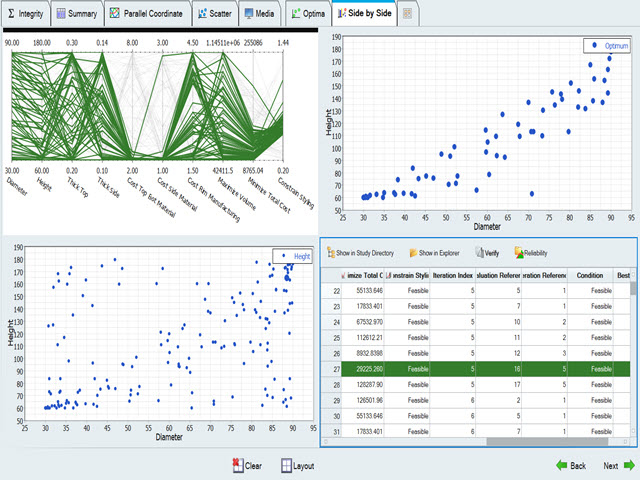The image size is (640, 480).
Task: Click the Best column header
Action: (x=623, y=276)
